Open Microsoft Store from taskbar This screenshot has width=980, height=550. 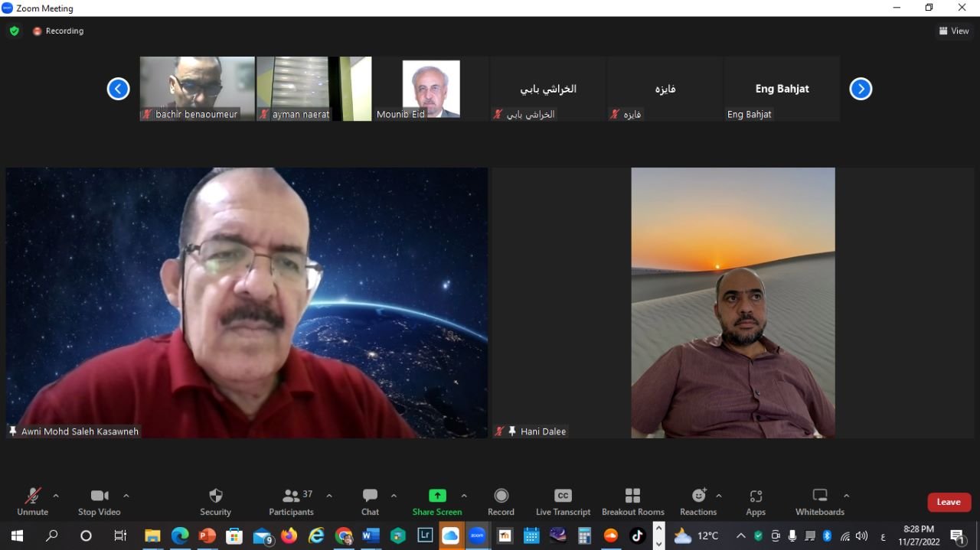coord(234,536)
